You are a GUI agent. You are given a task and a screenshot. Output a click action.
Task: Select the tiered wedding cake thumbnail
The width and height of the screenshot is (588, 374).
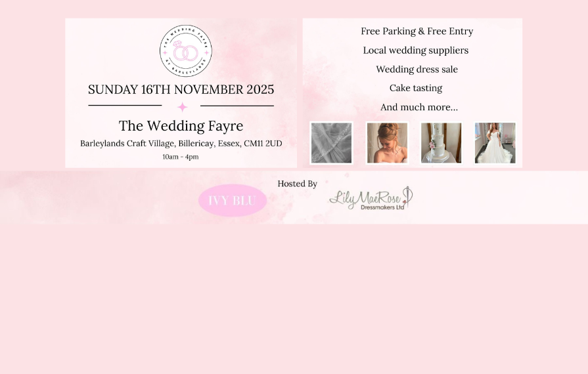(441, 142)
